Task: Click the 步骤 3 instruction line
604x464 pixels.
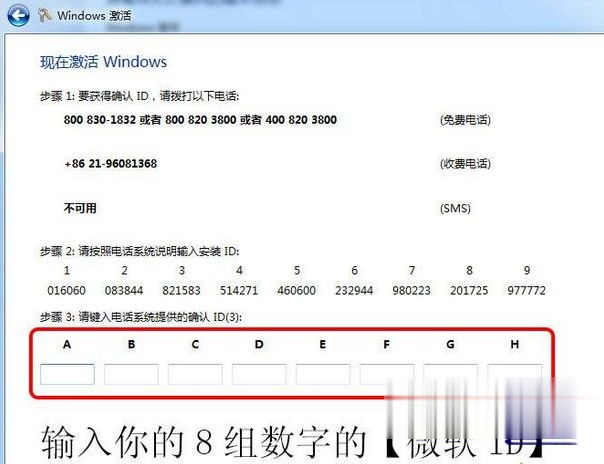Action: (141, 317)
